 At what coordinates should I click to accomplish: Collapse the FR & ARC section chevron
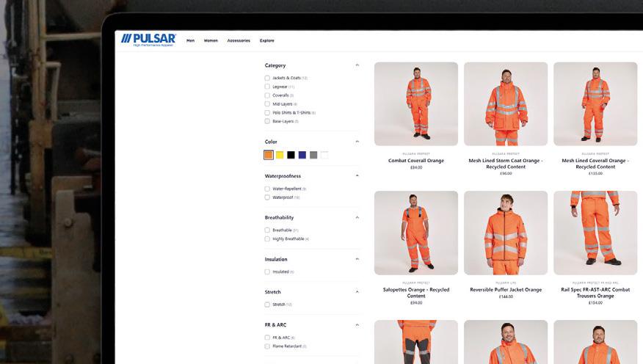click(x=357, y=325)
